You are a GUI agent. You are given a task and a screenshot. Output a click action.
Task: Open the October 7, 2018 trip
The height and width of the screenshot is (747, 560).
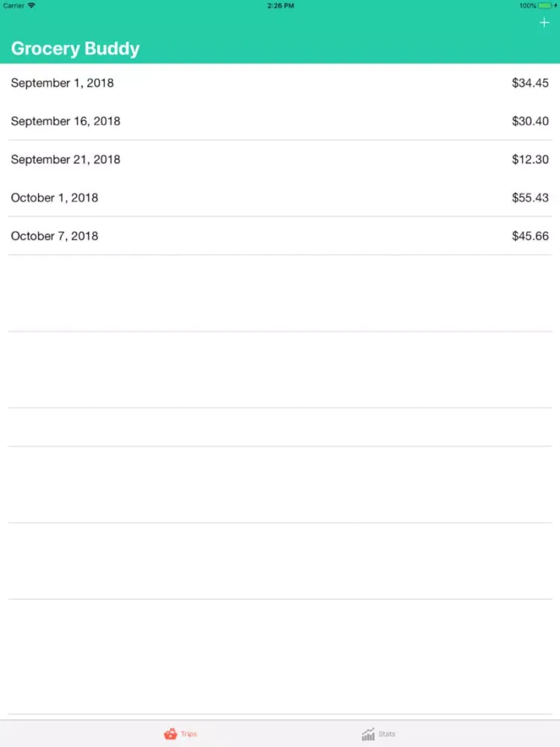(x=280, y=236)
